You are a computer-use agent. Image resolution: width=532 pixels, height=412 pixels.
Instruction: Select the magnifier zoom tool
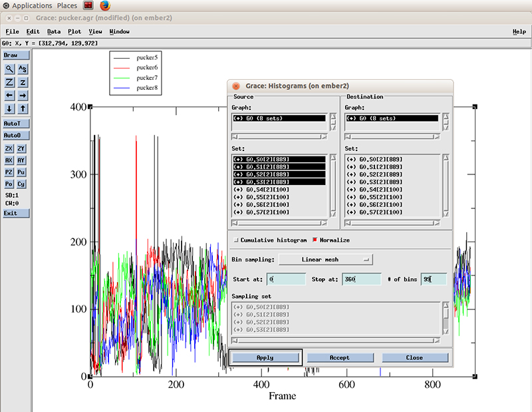point(10,69)
